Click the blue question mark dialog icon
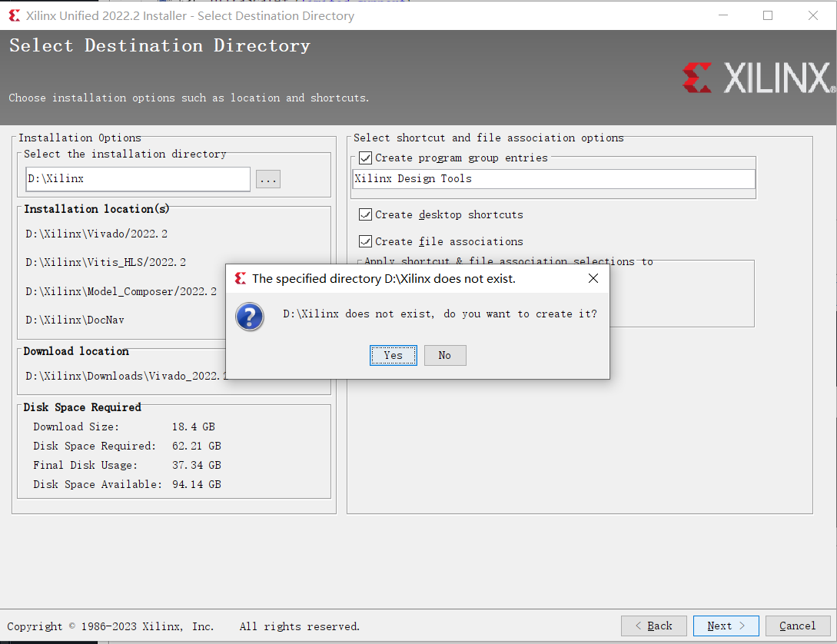The image size is (837, 644). (x=249, y=317)
